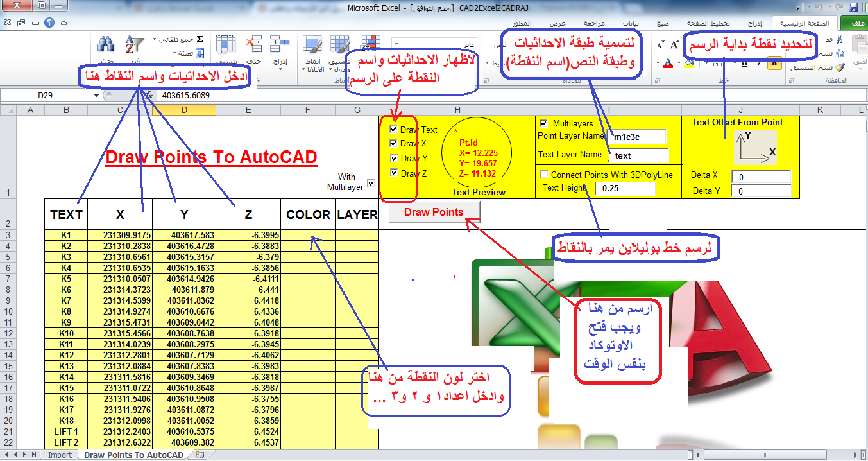Open the cell Format icon

tap(225, 44)
